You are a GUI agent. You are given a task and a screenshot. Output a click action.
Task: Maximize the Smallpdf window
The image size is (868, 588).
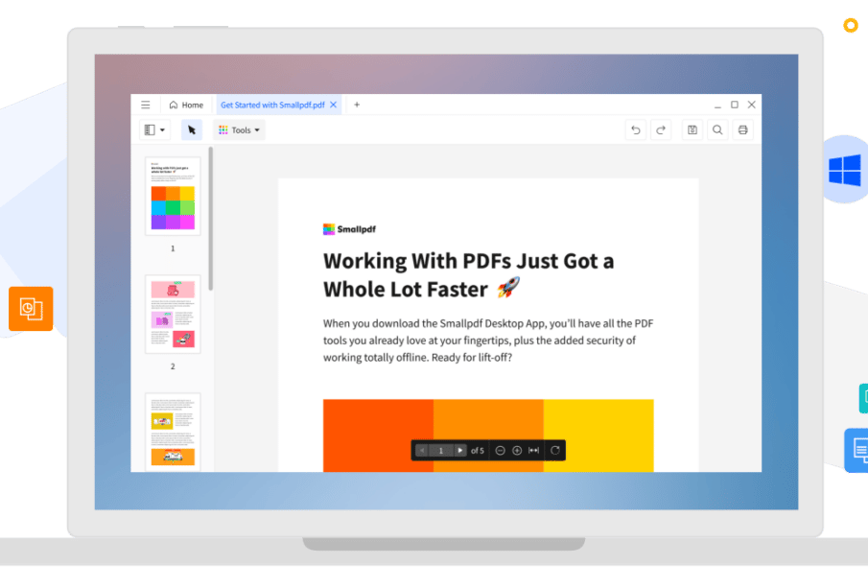click(735, 105)
